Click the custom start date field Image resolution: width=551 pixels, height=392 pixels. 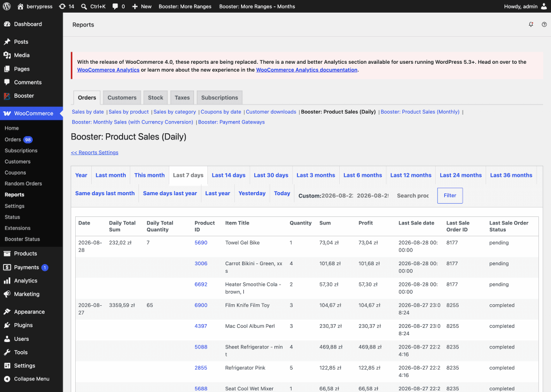337,196
